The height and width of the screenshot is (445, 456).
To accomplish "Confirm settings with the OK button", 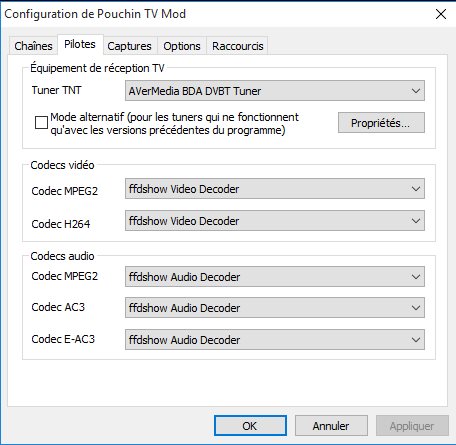I will 250,425.
